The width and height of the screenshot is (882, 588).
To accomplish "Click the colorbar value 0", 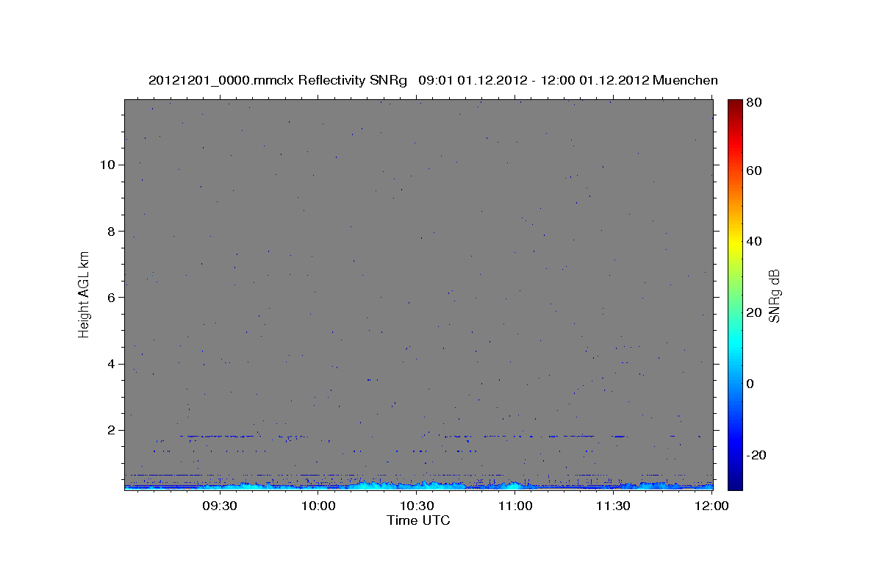I will pos(750,384).
